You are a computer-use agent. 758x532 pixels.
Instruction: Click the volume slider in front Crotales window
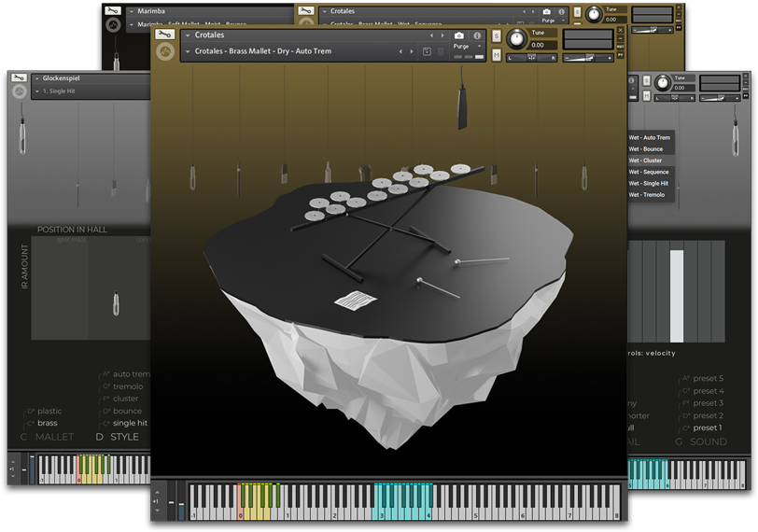[x=588, y=58]
